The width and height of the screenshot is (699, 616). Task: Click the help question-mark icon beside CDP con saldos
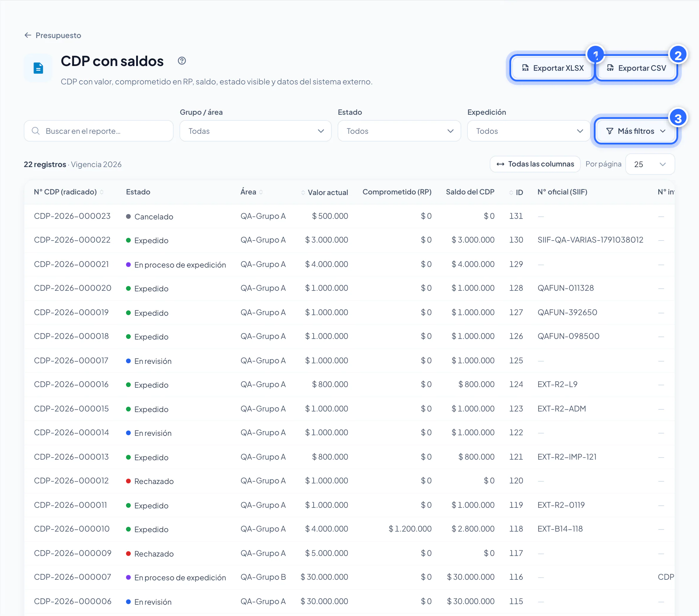(182, 61)
